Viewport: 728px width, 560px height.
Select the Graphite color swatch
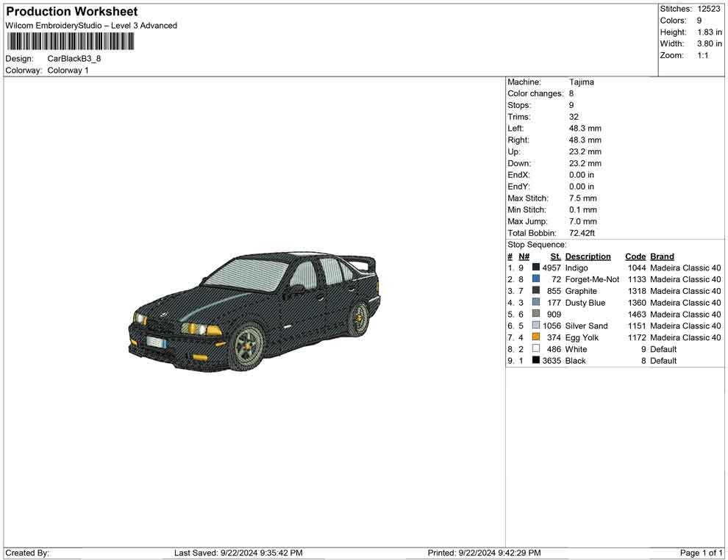tap(536, 291)
